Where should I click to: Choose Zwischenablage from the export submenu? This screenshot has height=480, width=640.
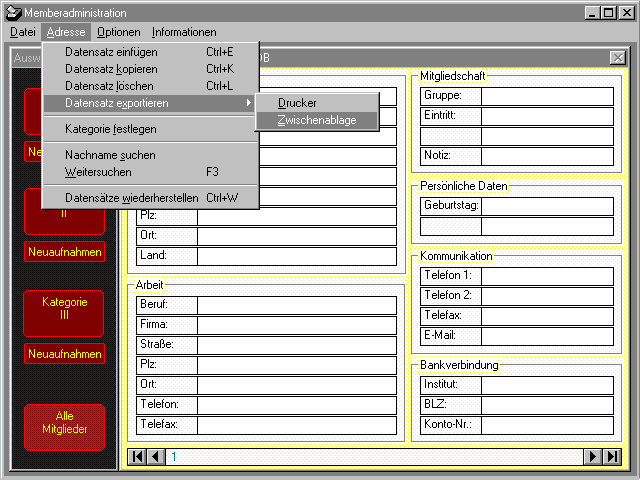pos(317,120)
